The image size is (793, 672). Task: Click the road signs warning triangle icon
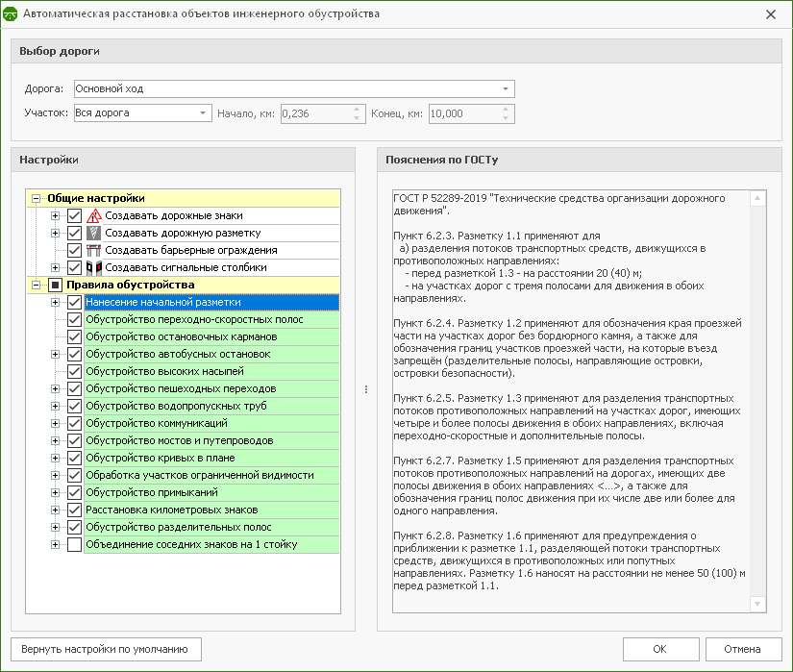pyautogui.click(x=93, y=216)
